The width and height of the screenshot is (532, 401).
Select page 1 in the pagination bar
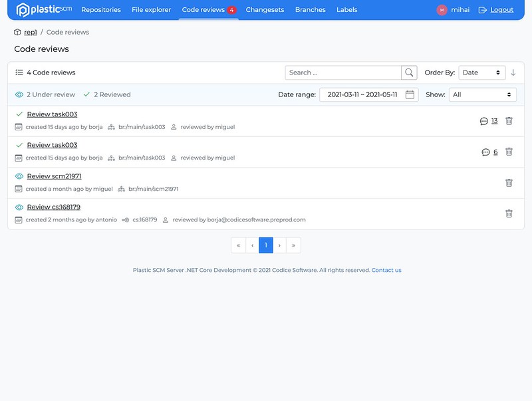266,245
